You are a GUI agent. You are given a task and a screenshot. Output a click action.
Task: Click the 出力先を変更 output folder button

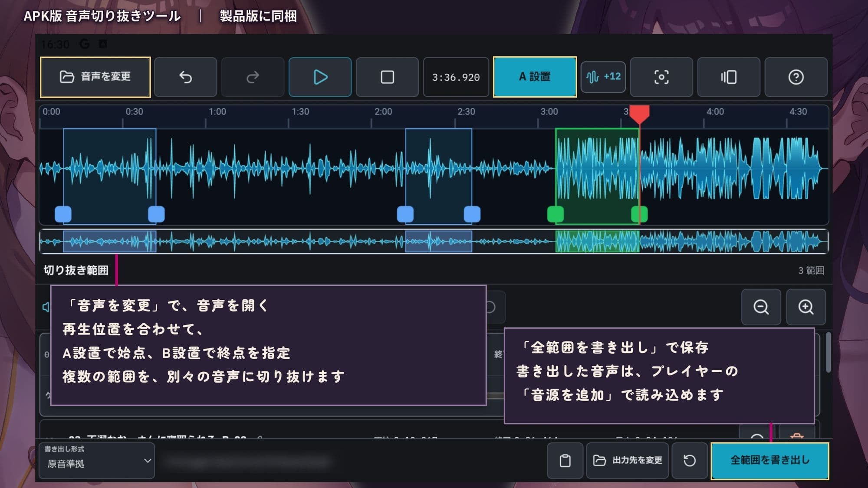[x=628, y=460]
